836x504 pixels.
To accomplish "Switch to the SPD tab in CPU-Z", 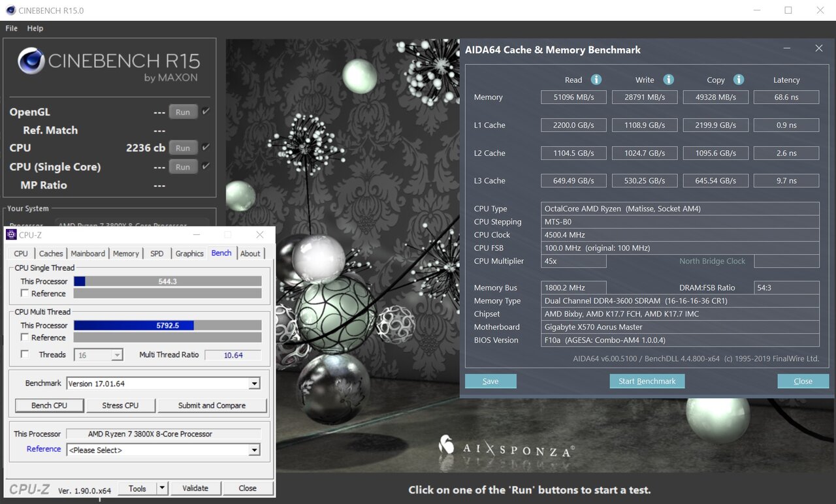I will click(x=157, y=254).
